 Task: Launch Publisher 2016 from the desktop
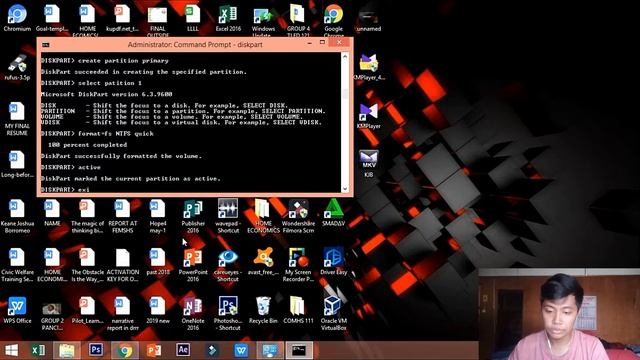coord(193,216)
